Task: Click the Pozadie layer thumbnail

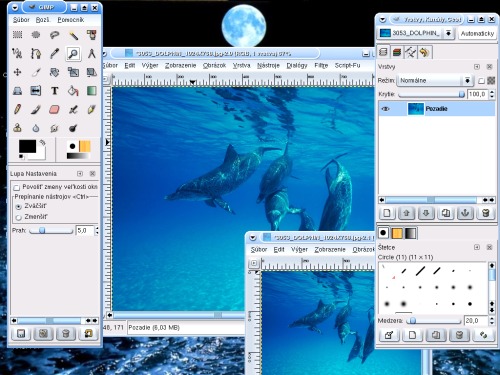Action: coord(415,109)
